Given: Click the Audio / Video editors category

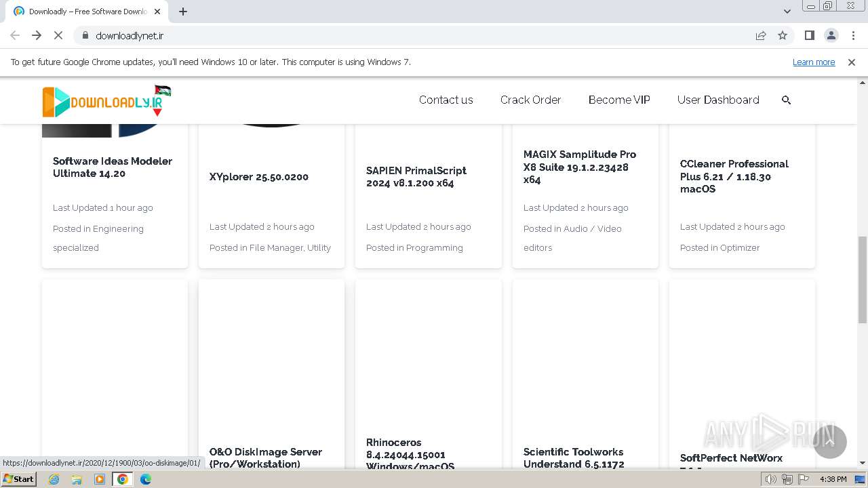Looking at the screenshot, I should pos(573,238).
